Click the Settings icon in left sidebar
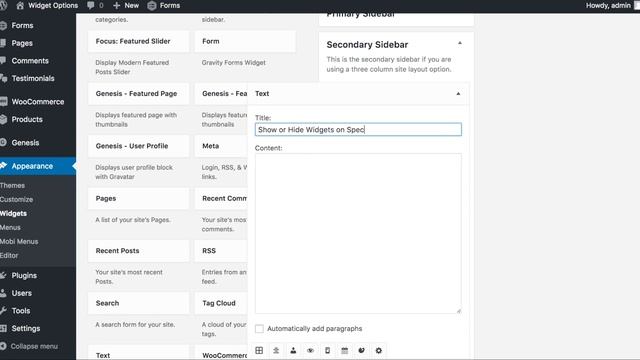The width and height of the screenshot is (640, 360). click(3, 328)
